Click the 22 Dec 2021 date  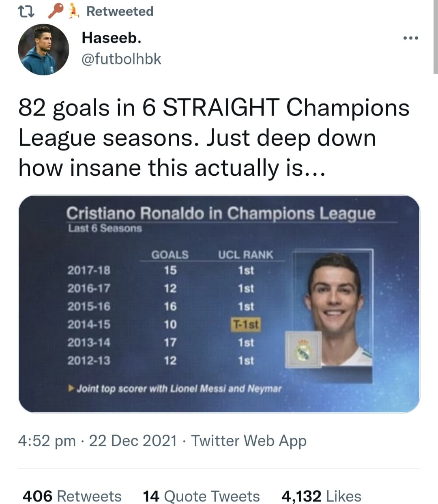(x=133, y=441)
